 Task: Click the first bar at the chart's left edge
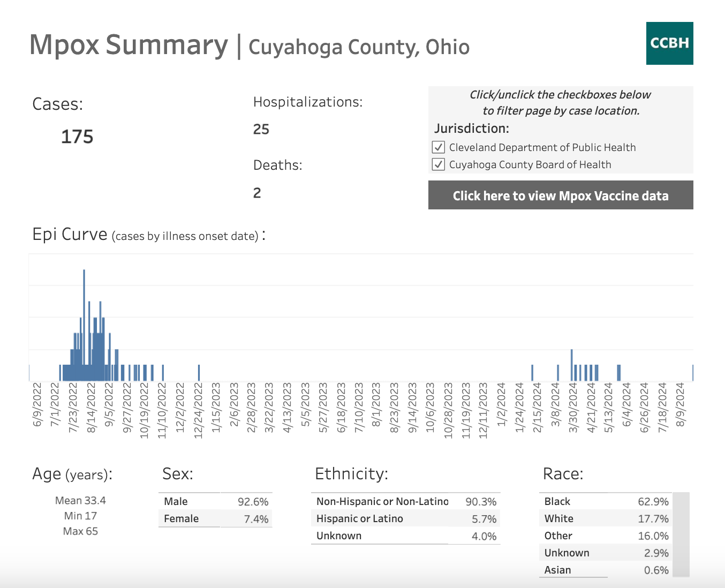29,373
